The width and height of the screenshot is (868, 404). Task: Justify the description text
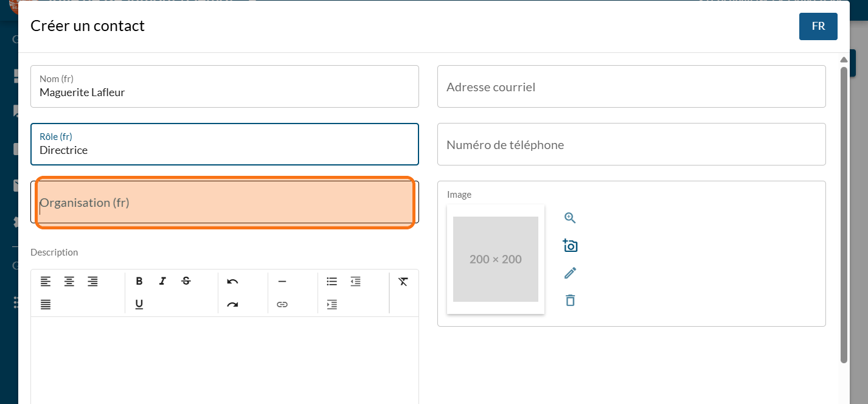coord(46,304)
